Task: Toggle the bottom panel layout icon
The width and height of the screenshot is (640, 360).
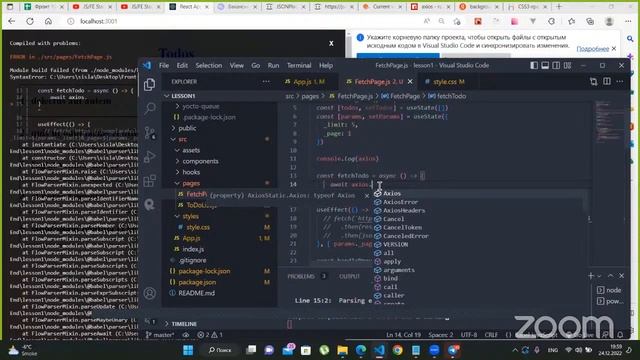Action: click(x=545, y=65)
